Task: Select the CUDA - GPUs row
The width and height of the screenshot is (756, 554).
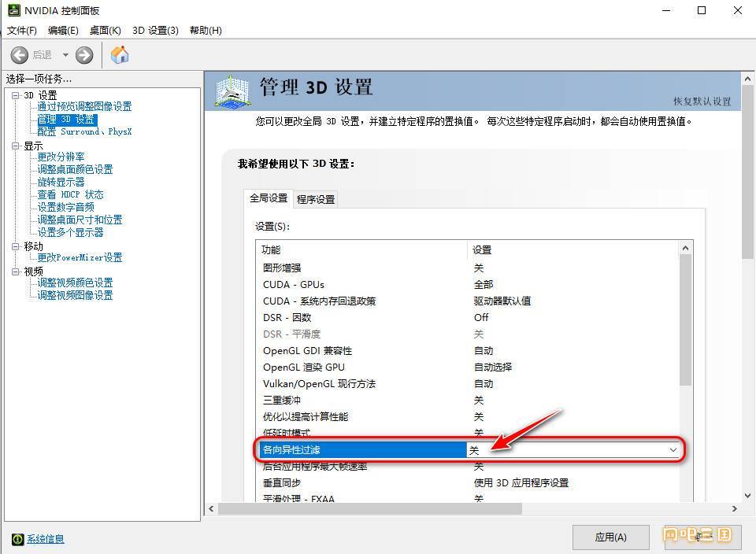Action: point(468,284)
